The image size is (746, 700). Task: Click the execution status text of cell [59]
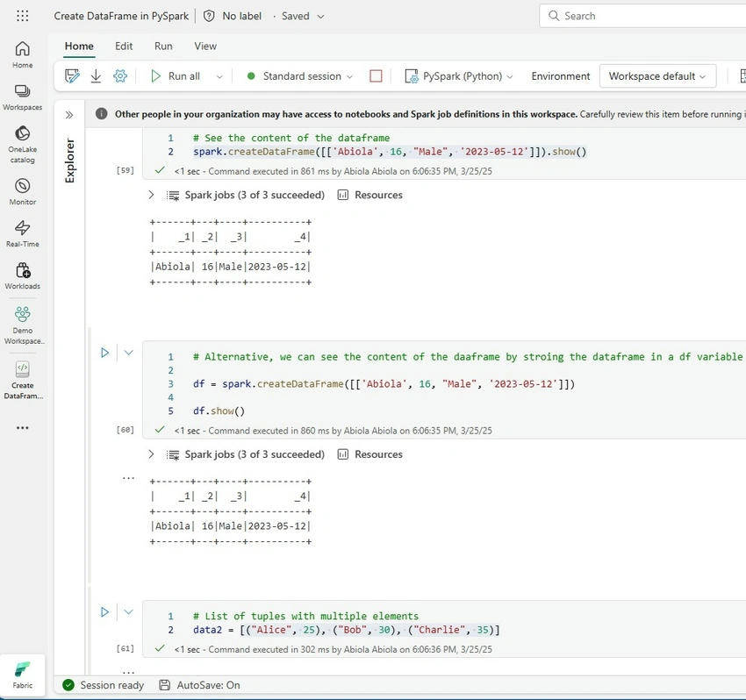tap(333, 171)
